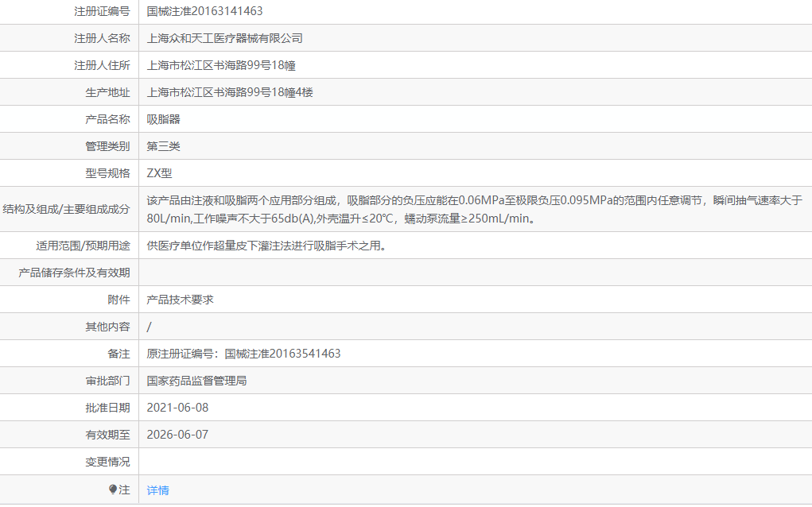
Task: Select product name 吸脂器
Action: pyautogui.click(x=163, y=119)
